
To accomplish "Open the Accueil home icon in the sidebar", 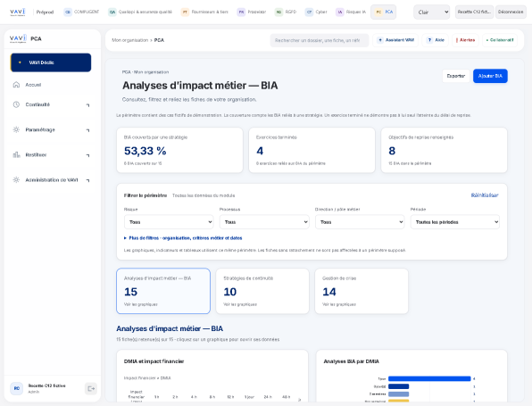I will [16, 85].
